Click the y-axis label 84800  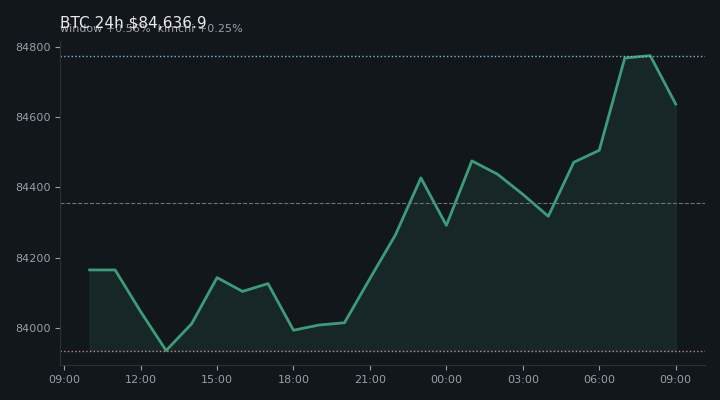33,47
